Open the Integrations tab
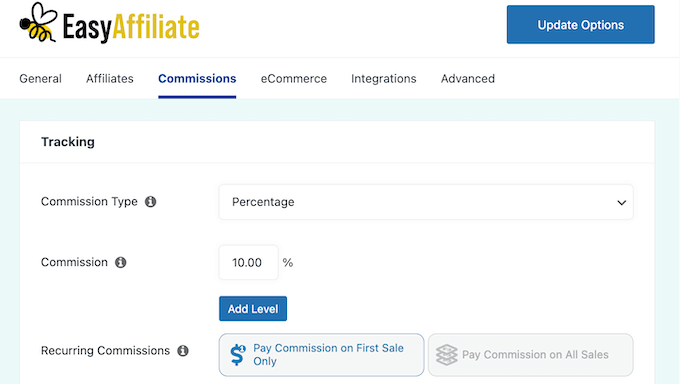The height and width of the screenshot is (384, 680). point(384,79)
